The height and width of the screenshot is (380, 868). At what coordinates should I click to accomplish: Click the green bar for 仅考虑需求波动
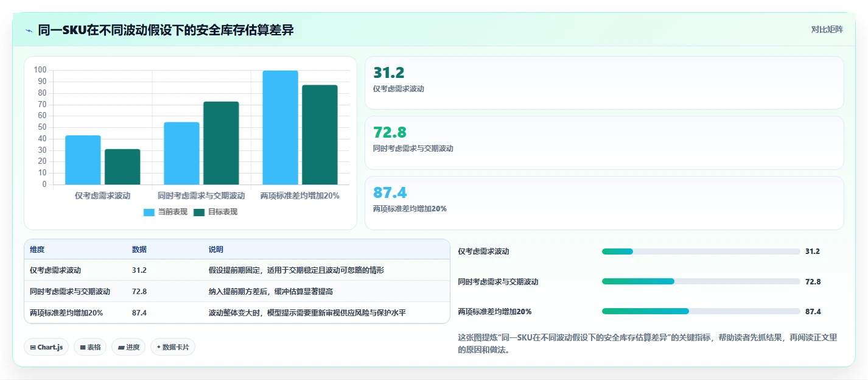point(122,167)
